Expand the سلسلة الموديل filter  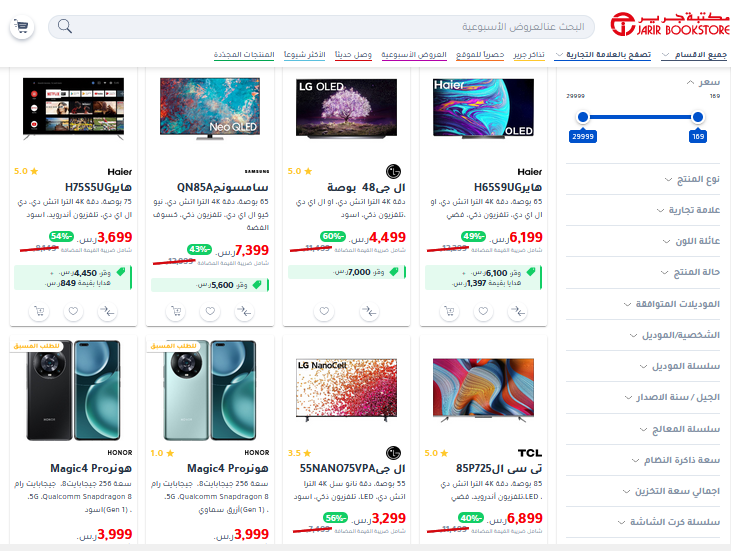680,366
